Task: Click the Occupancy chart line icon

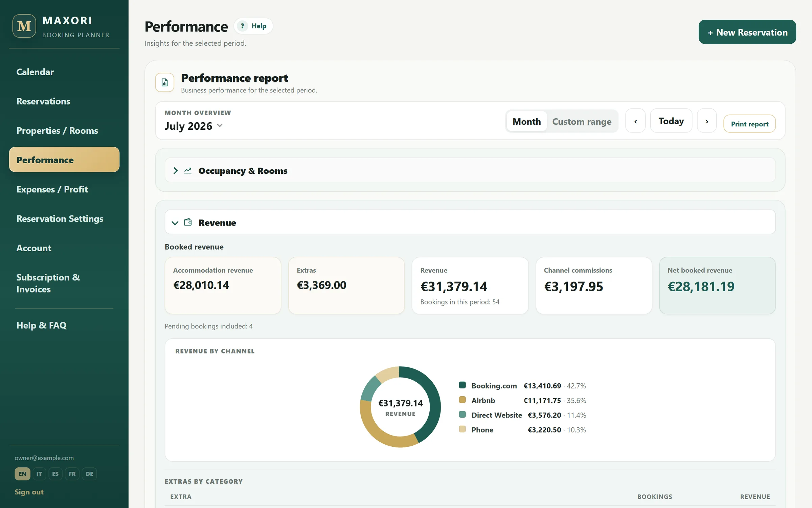Action: (x=188, y=170)
